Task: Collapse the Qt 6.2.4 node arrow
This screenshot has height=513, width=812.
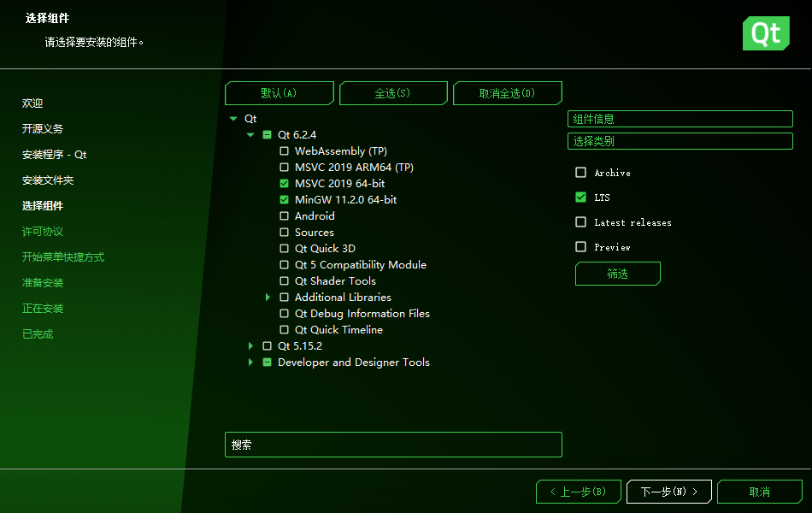Action: pos(250,135)
